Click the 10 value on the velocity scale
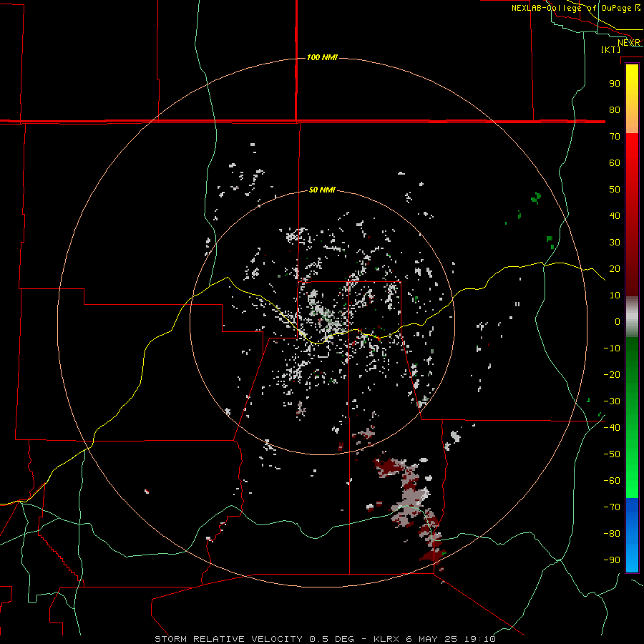The width and height of the screenshot is (644, 644). [615, 296]
